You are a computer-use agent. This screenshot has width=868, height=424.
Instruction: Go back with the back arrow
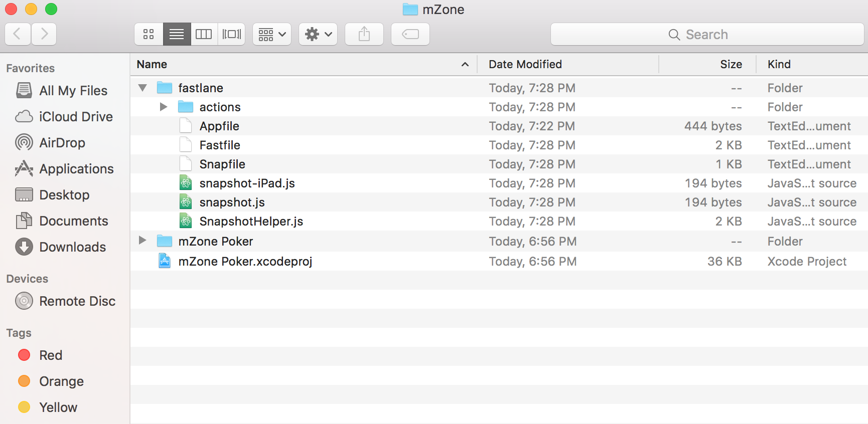click(18, 34)
